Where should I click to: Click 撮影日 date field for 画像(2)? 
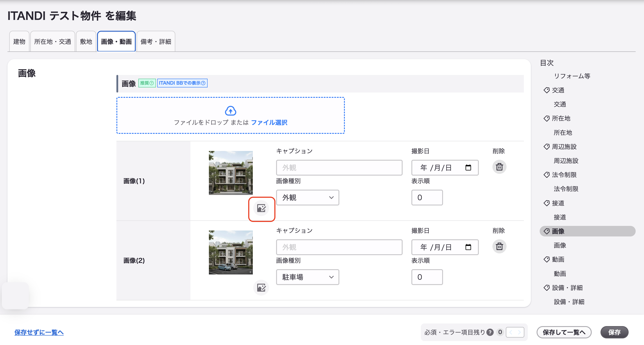click(x=445, y=247)
